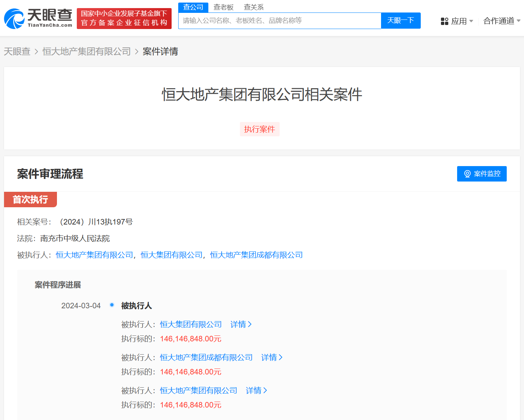Click the 案件监控 monitor icon
Image resolution: width=524 pixels, height=420 pixels.
coord(467,173)
